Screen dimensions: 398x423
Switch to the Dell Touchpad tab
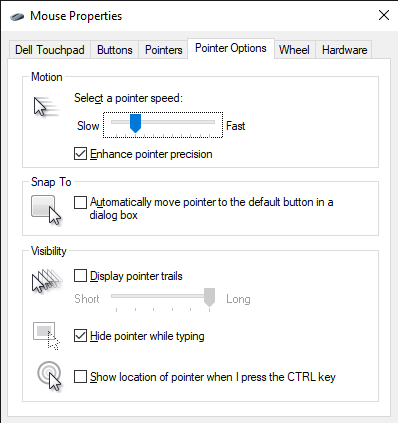coord(50,50)
